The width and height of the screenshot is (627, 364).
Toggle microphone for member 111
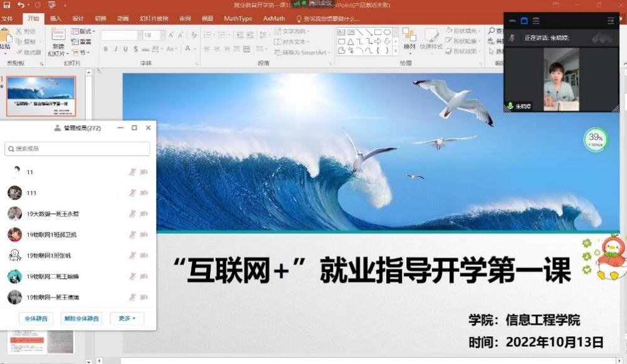tap(132, 193)
